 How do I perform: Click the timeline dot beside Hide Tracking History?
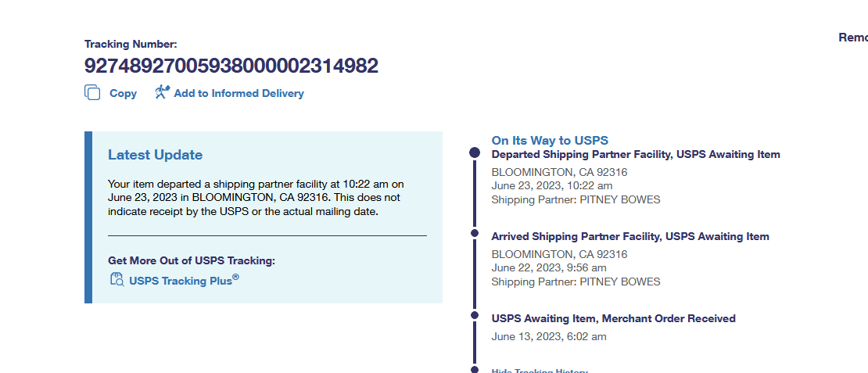click(x=475, y=369)
